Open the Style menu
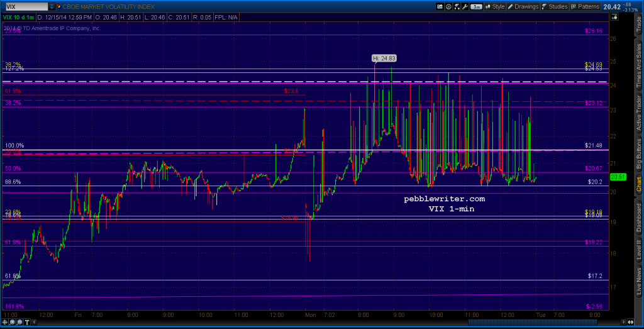Viewport: 644px width, 329px height. tap(496, 6)
